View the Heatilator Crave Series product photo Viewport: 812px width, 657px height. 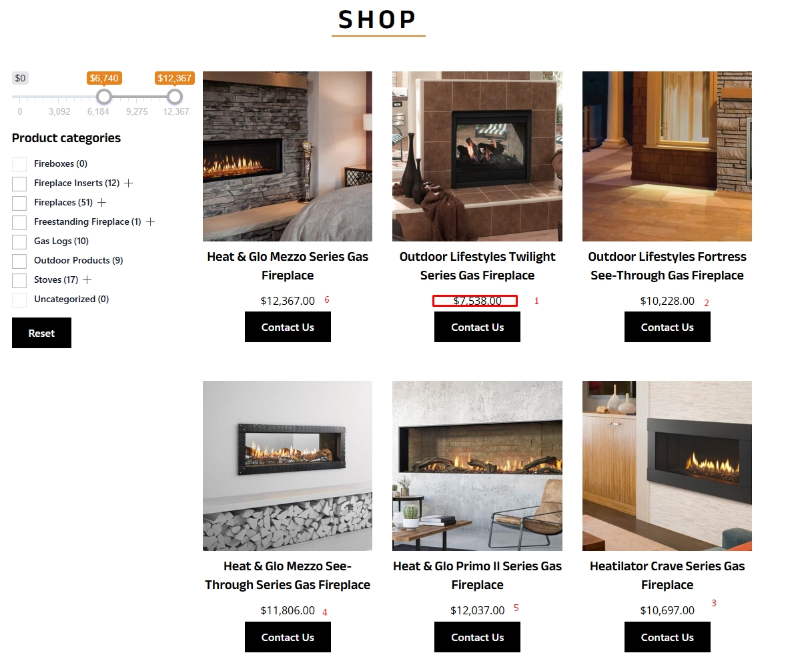click(x=667, y=466)
